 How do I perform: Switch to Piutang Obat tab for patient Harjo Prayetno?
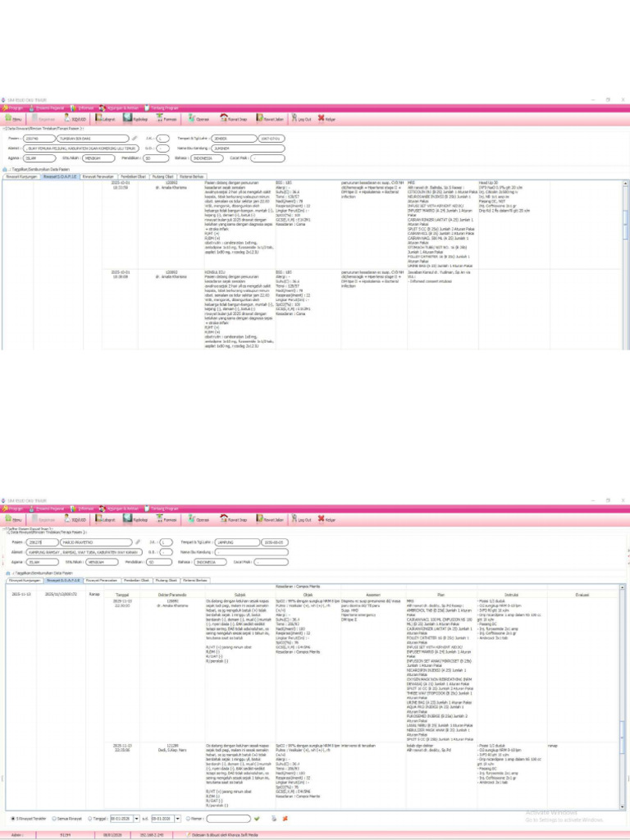(166, 580)
